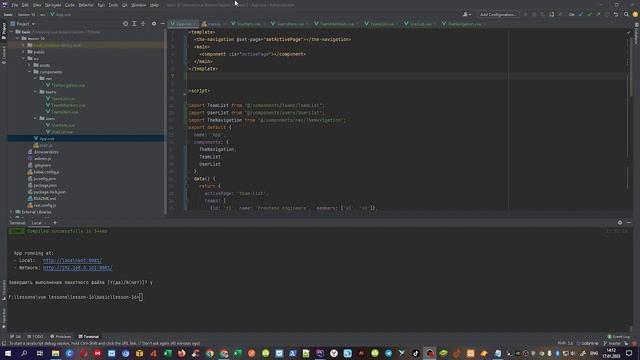
Task: Open the Commit side tool window
Action: [4, 55]
